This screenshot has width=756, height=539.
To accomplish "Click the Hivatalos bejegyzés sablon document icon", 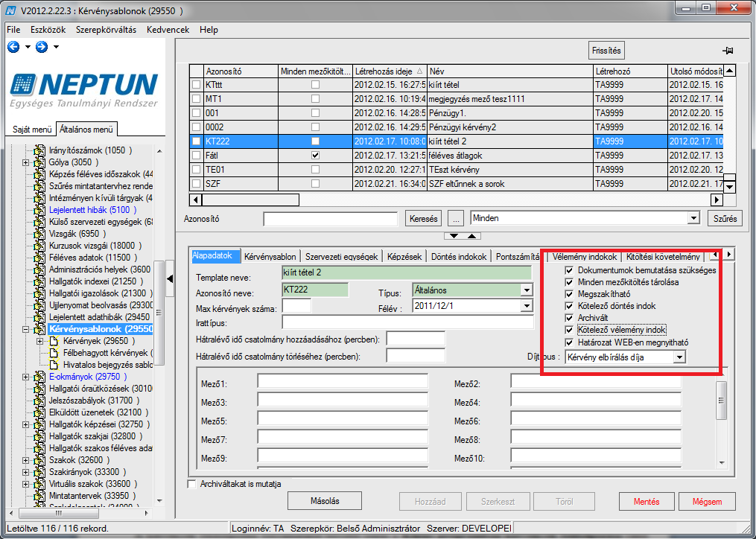I will (54, 365).
